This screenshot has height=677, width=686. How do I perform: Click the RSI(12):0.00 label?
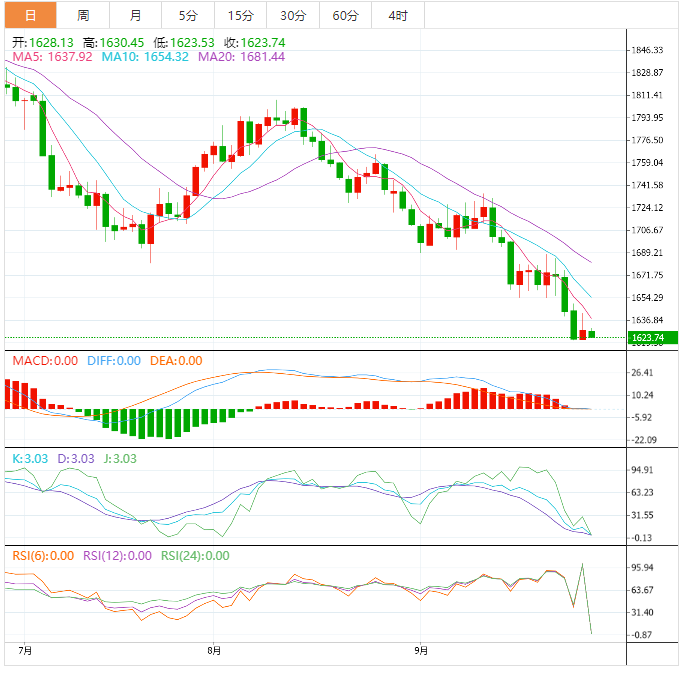coord(117,556)
